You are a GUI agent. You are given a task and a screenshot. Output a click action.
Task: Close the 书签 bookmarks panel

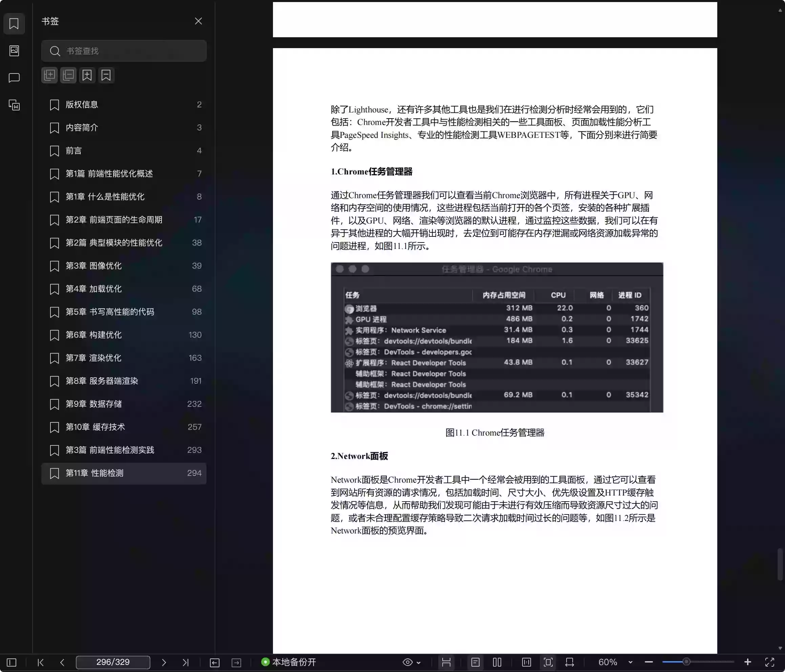198,21
